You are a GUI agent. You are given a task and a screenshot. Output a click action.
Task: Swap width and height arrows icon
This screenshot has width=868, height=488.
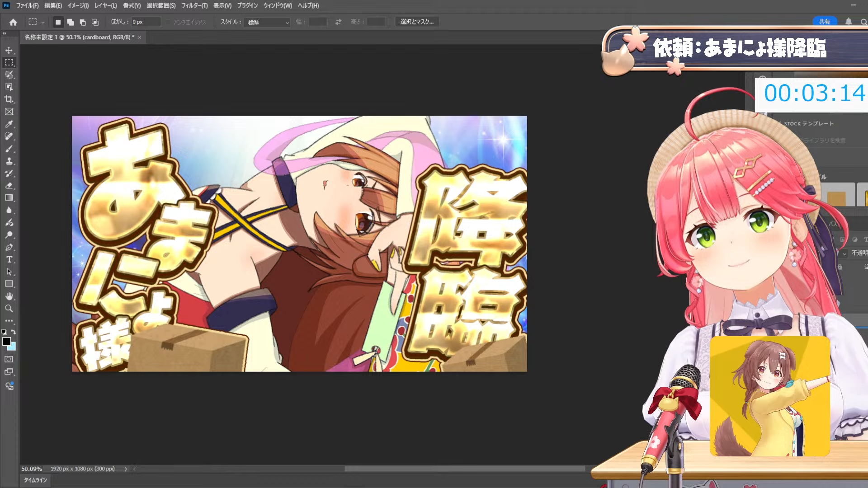click(x=338, y=22)
